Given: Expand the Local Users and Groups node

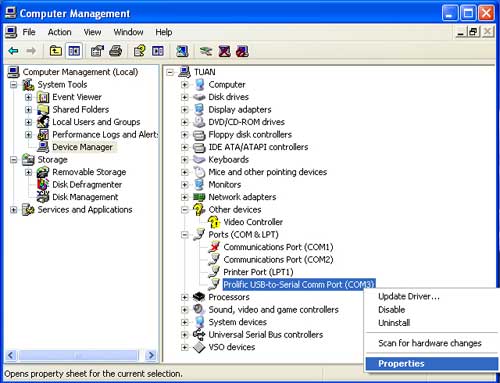Looking at the screenshot, I should tap(29, 122).
